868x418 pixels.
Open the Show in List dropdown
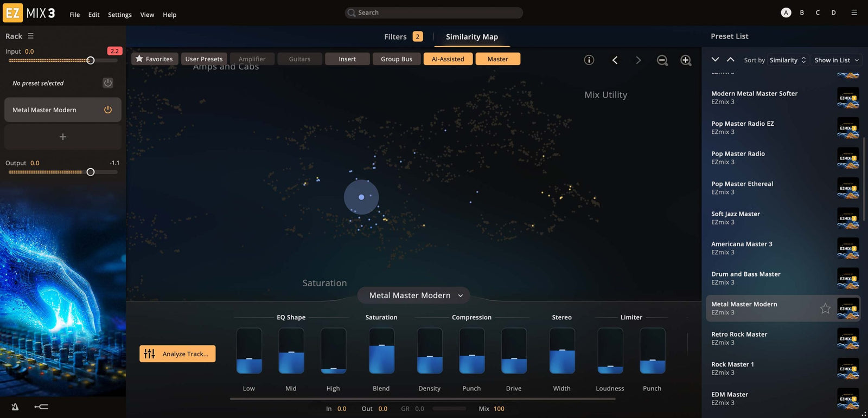point(837,60)
